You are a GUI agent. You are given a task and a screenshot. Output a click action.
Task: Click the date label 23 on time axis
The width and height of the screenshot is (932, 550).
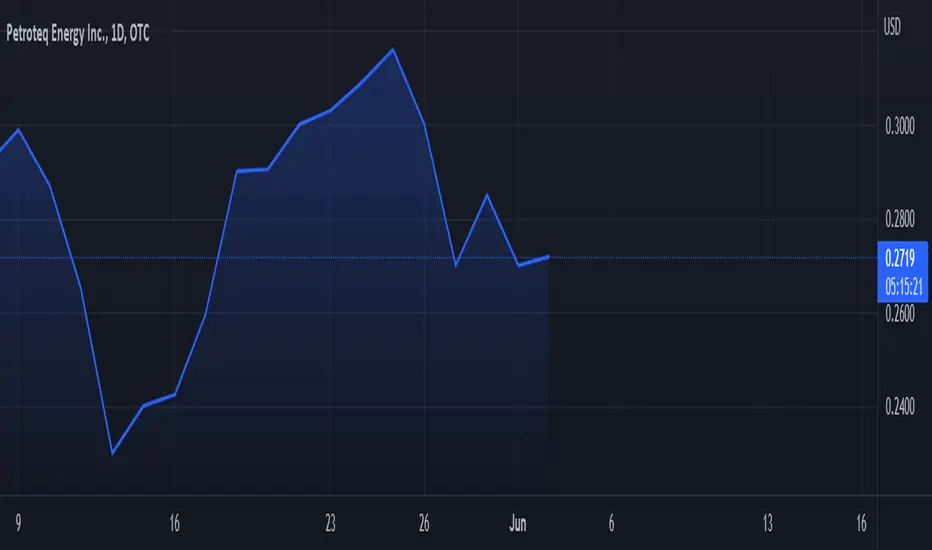330,523
